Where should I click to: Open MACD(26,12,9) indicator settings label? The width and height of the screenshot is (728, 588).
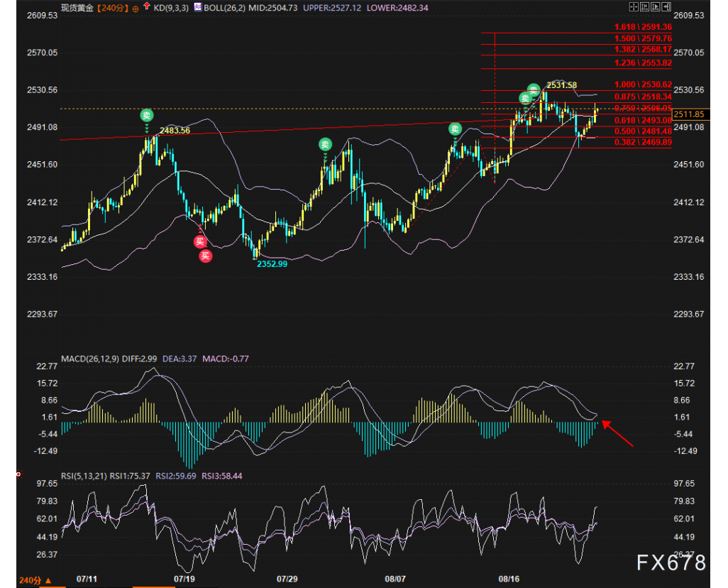click(90, 359)
